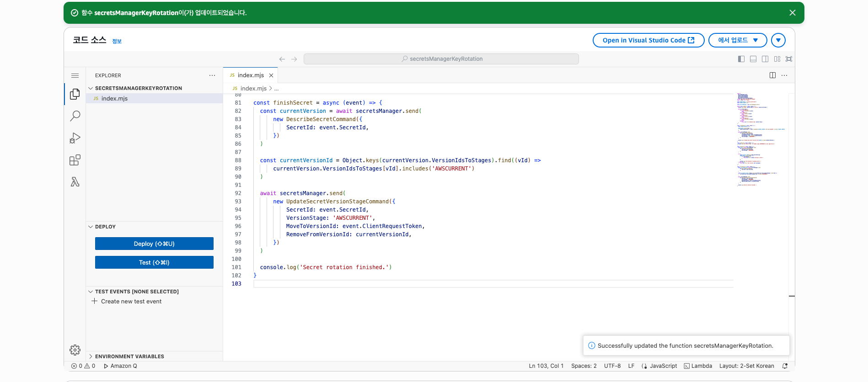Toggle the secondary side bar layout icon
The image size is (868, 382).
(765, 59)
